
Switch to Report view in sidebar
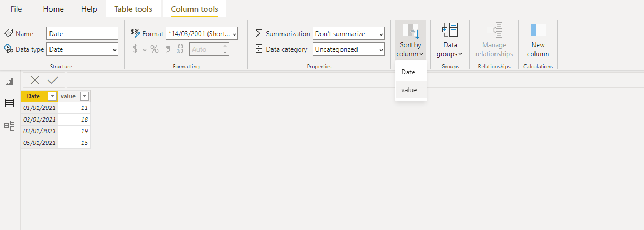point(9,81)
